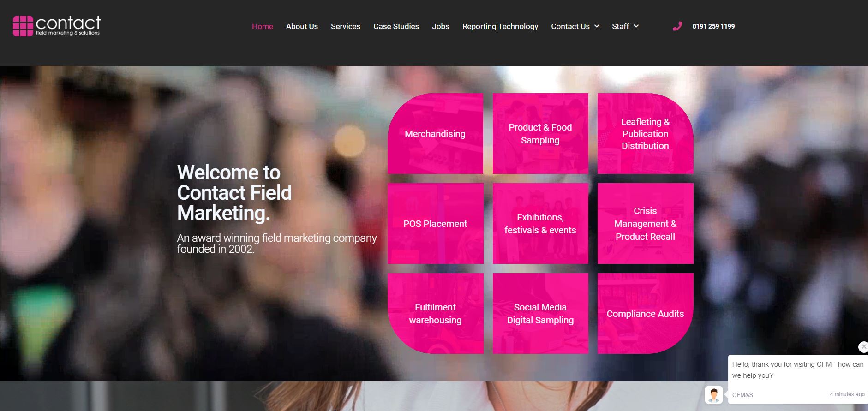Select Social Media Digital Sampling tile
This screenshot has width=868, height=411.
[x=540, y=314]
